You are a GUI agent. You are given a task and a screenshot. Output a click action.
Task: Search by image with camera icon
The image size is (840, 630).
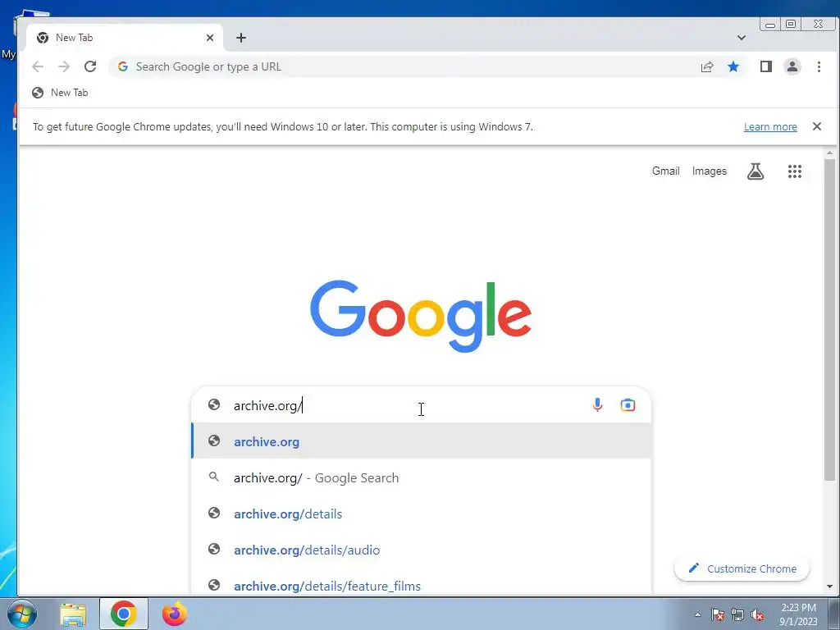pos(628,405)
